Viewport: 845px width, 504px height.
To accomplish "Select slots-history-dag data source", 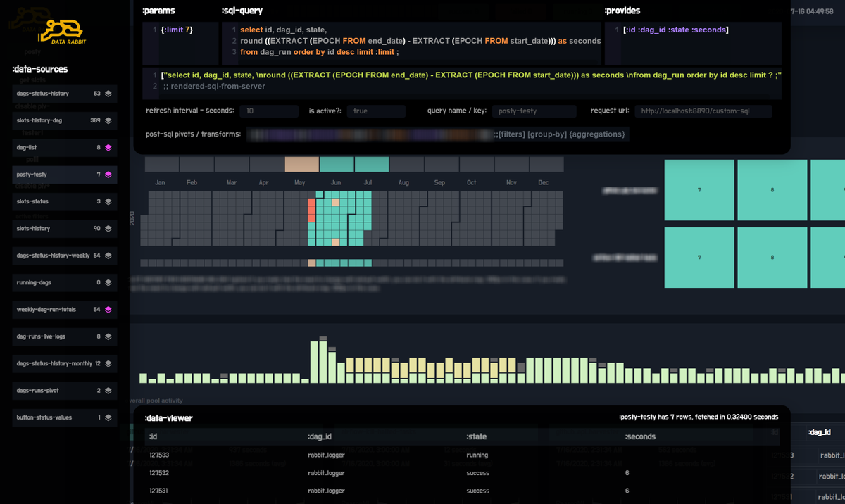I will (64, 120).
